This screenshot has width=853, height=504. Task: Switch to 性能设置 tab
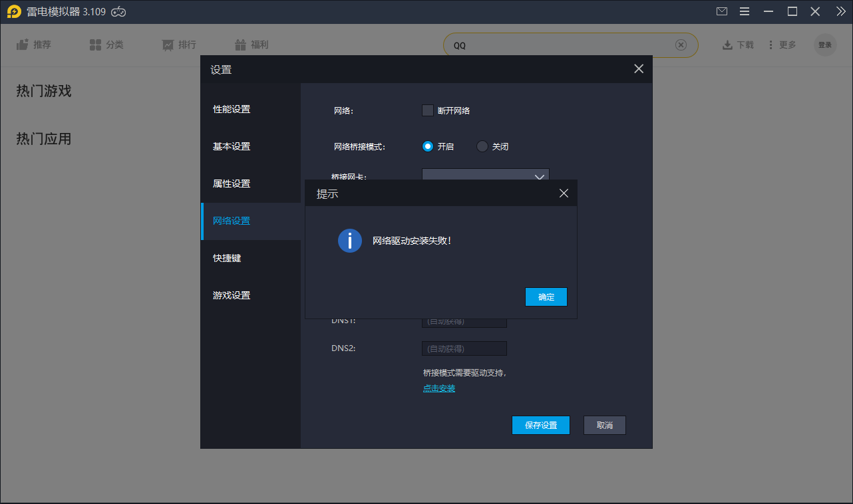pos(232,109)
